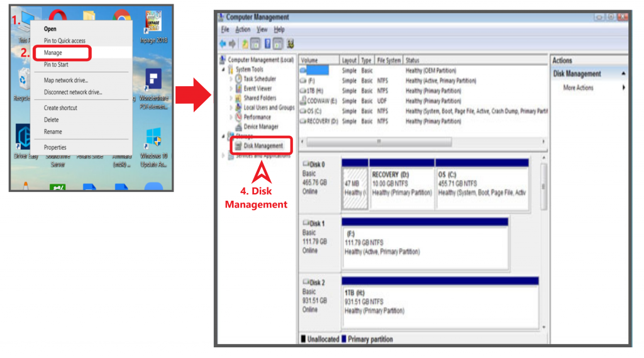The image size is (644, 358).
Task: Click the right arrow of the volume list scrollbar
Action: click(x=543, y=142)
